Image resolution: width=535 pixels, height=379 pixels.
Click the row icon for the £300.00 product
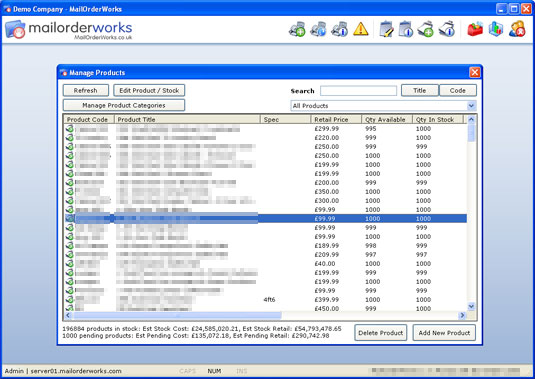click(70, 201)
